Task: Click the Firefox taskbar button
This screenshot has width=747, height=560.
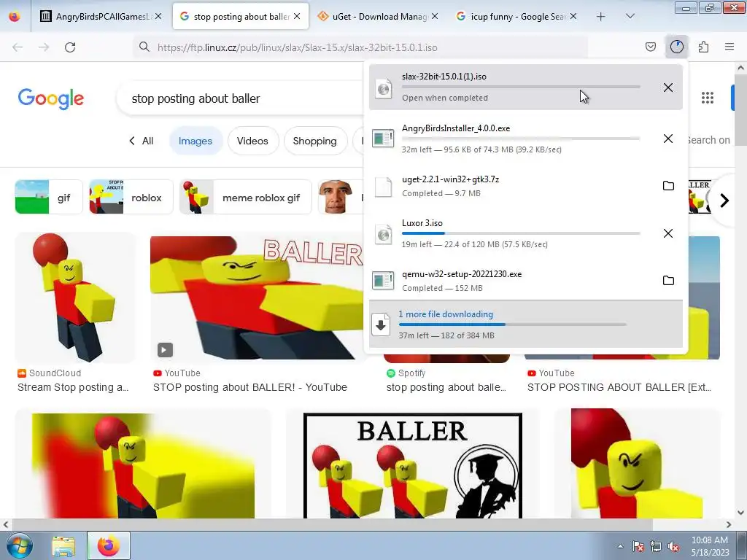Action: (x=109, y=545)
